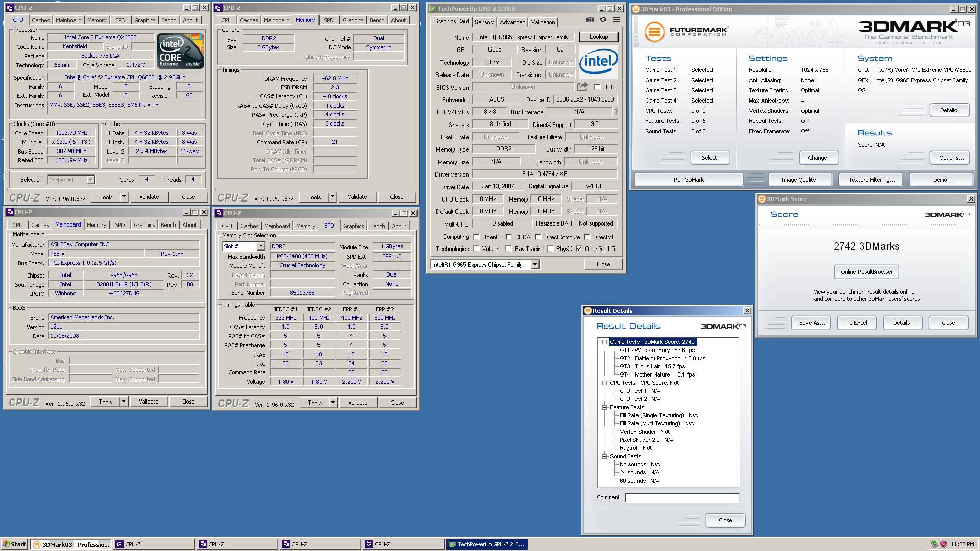
Task: Toggle the DirectML checkbox
Action: [587, 237]
